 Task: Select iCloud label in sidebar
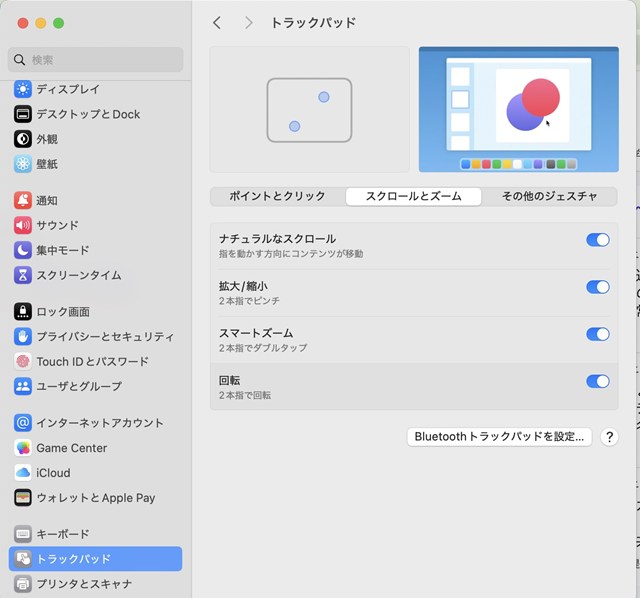[53, 473]
